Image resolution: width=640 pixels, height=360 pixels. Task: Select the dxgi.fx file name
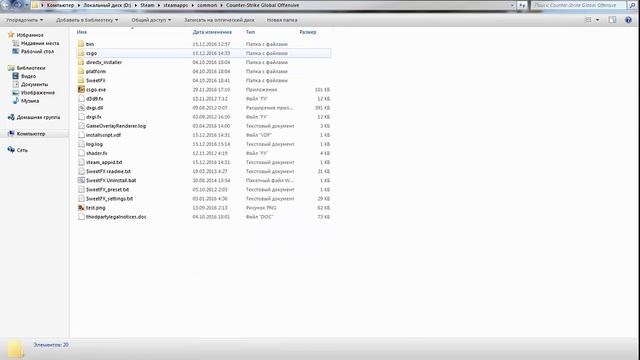coord(93,117)
